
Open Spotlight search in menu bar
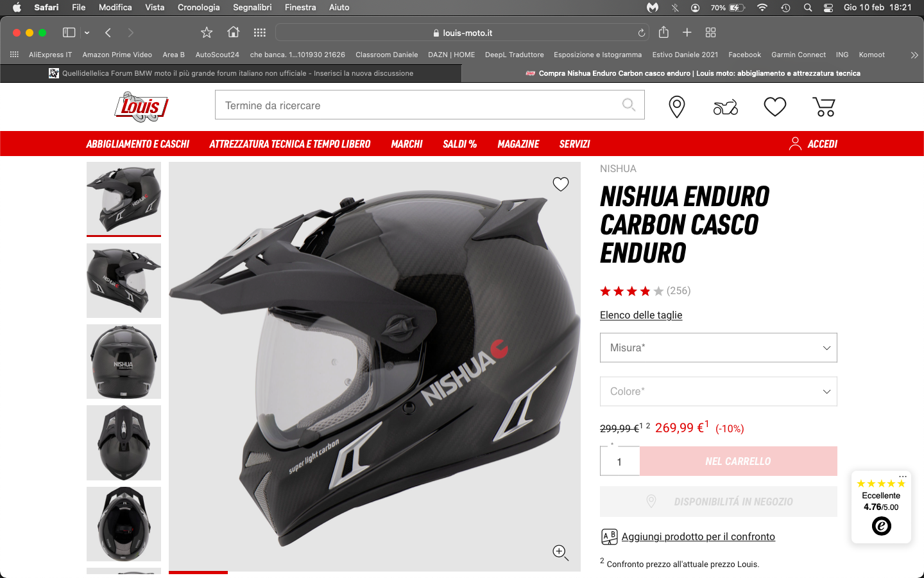(x=808, y=8)
